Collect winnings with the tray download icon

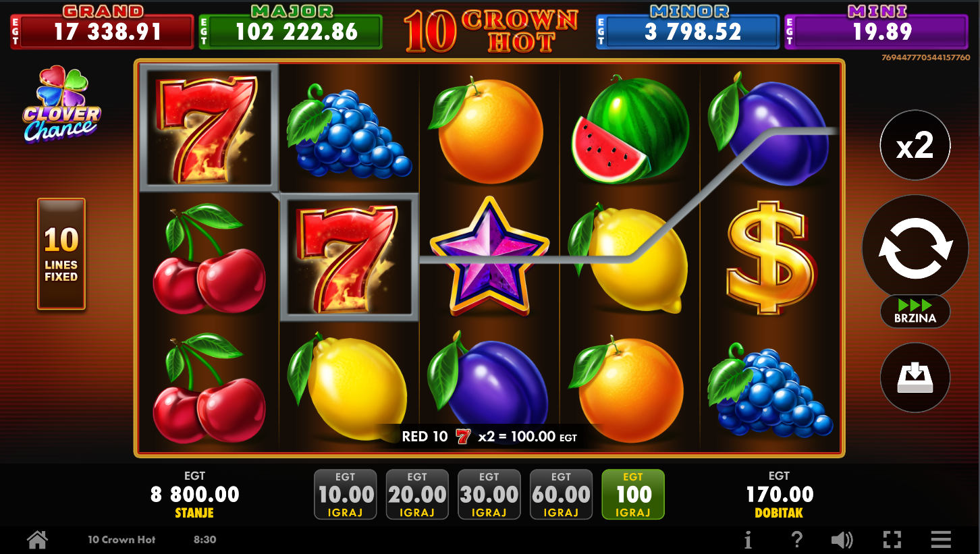pos(915,378)
